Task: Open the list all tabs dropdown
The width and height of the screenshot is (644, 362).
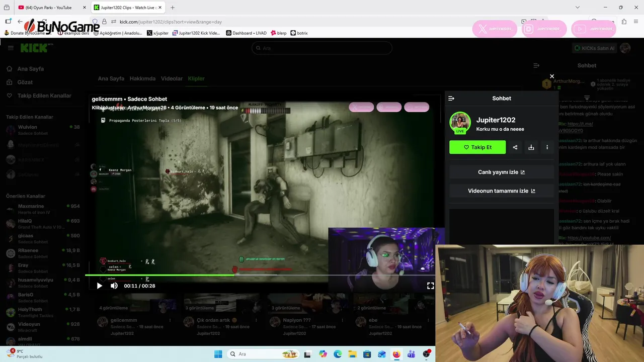Action: point(578,8)
